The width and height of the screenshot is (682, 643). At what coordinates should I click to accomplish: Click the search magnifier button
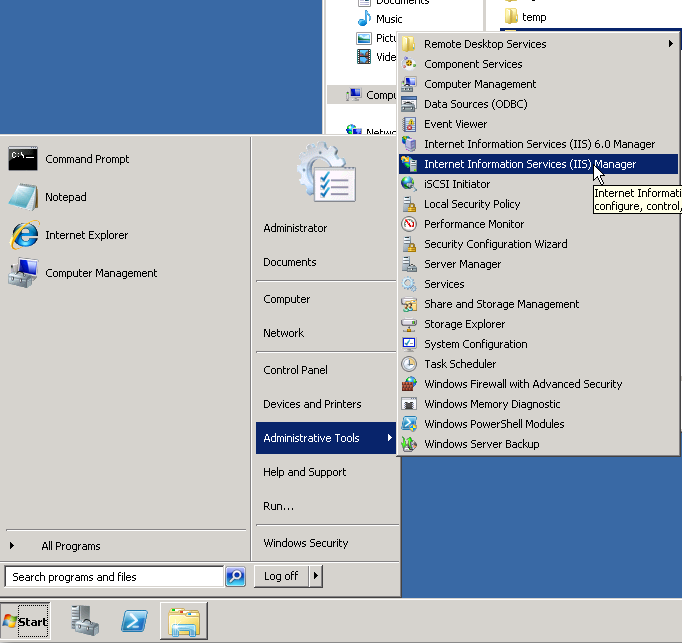pyautogui.click(x=235, y=576)
